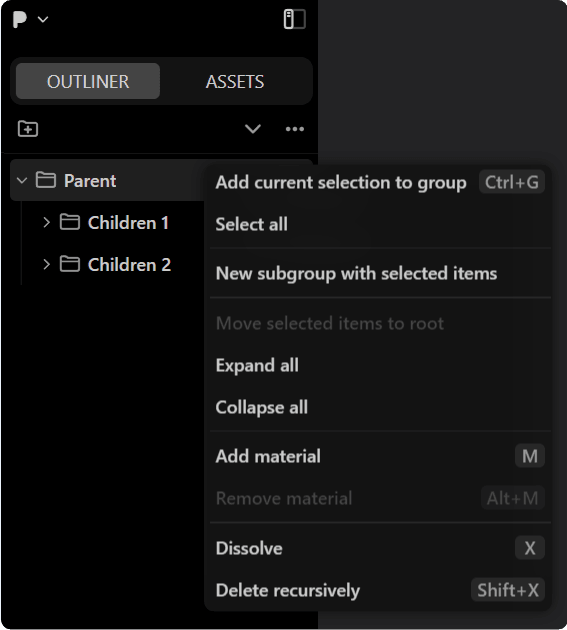Choose Collapse all in the menu

(x=380, y=407)
